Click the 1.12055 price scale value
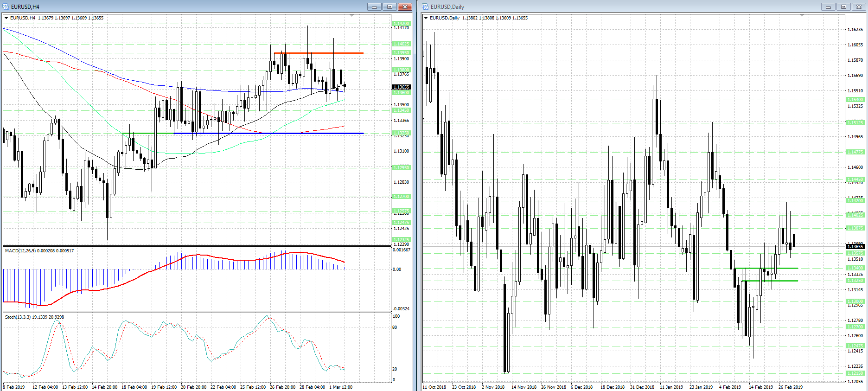This screenshot has width=868, height=391. pyautogui.click(x=855, y=382)
